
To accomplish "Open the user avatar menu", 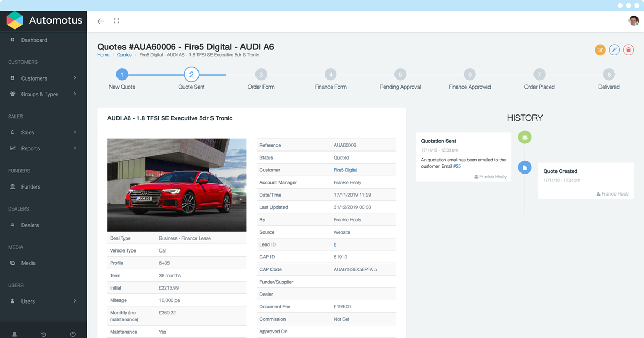I will point(634,21).
